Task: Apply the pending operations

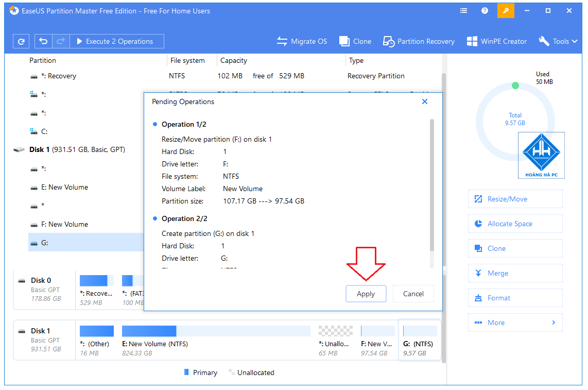Action: click(x=366, y=293)
